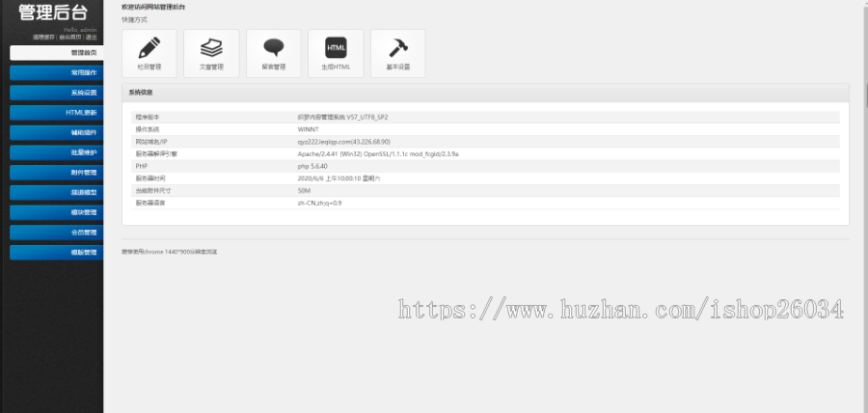Select 管理首页 in sidebar
This screenshot has width=868, height=413.
pos(57,53)
